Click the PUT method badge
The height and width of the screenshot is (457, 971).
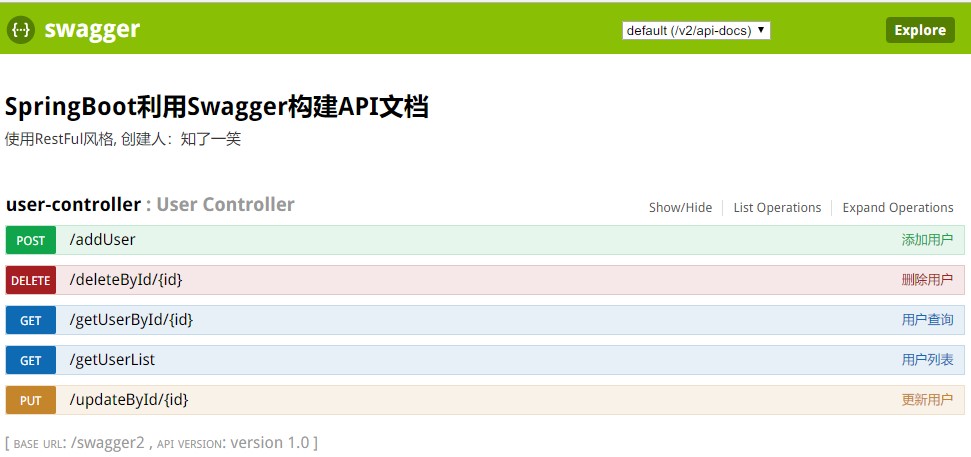pyautogui.click(x=31, y=401)
